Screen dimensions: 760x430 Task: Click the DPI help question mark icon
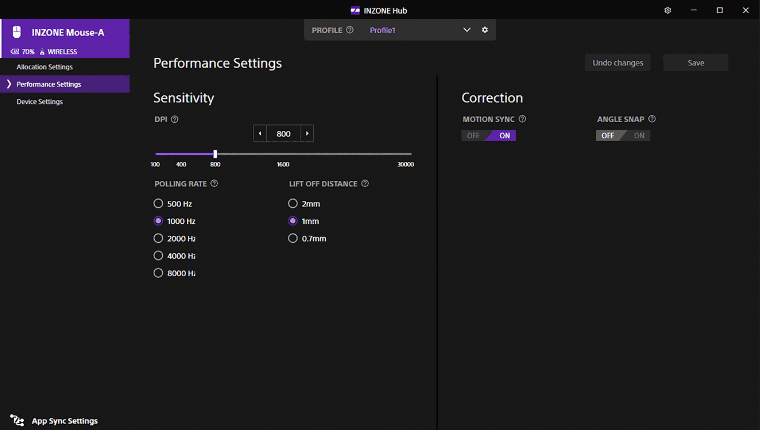point(175,119)
